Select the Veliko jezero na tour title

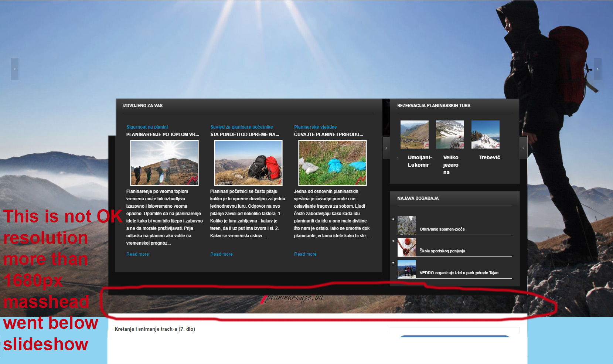451,165
